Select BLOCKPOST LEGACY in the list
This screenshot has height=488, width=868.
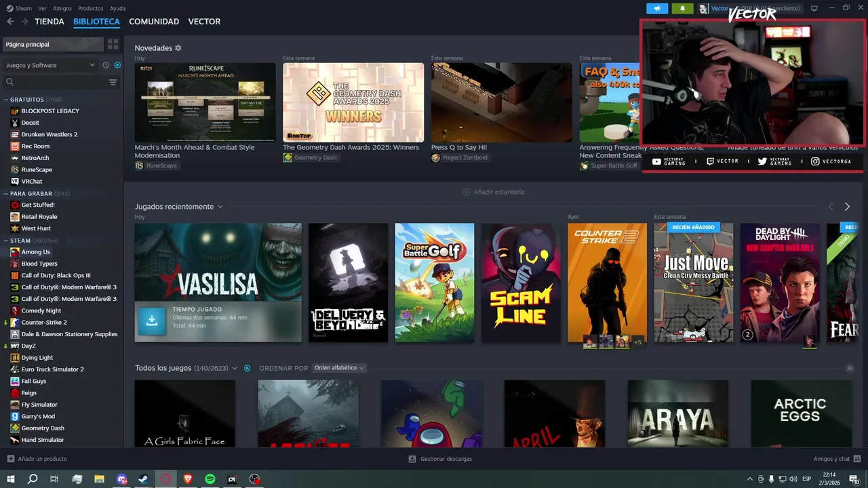point(50,110)
